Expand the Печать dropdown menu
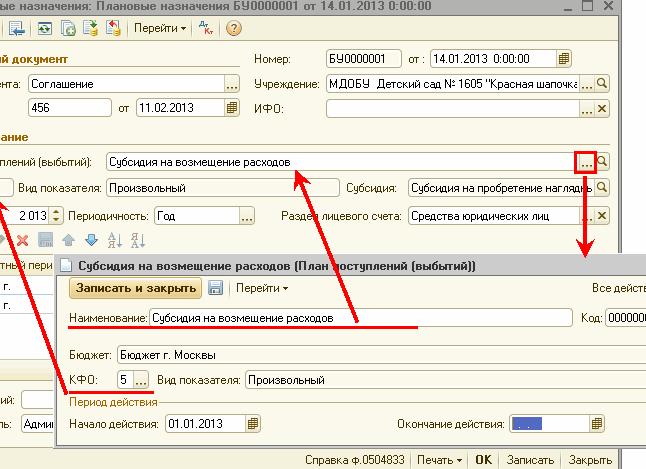This screenshot has height=469, width=646. click(x=439, y=460)
